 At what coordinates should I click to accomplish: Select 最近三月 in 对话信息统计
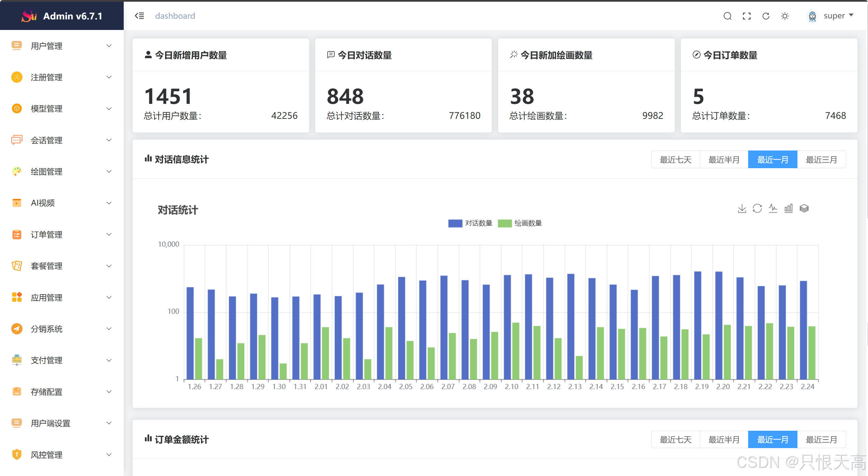pos(821,160)
